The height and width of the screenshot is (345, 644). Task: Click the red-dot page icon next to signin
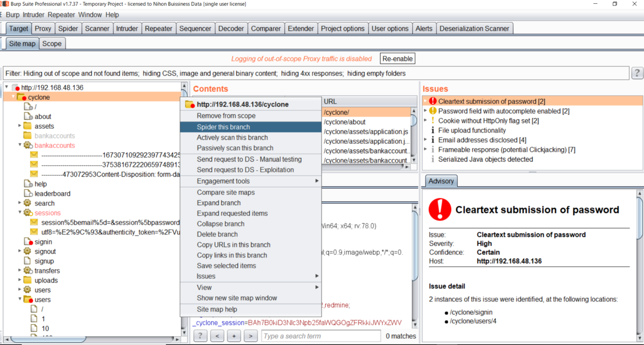(27, 242)
